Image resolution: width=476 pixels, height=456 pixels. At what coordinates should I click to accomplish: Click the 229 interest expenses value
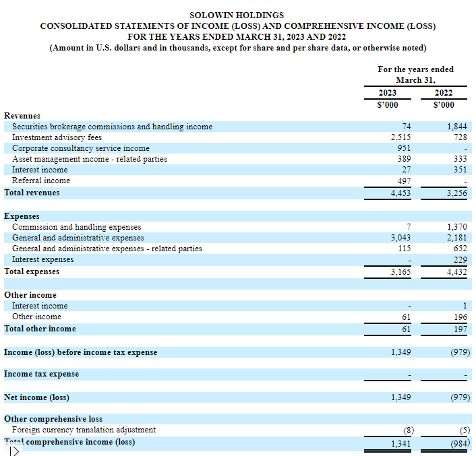click(460, 260)
